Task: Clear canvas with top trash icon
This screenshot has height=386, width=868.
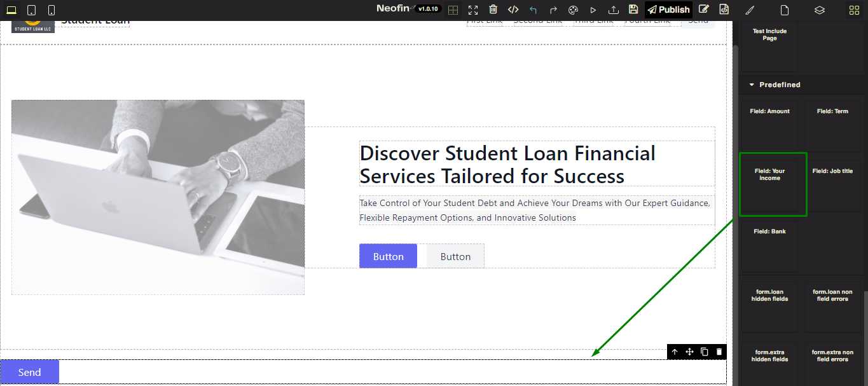Action: (x=493, y=10)
